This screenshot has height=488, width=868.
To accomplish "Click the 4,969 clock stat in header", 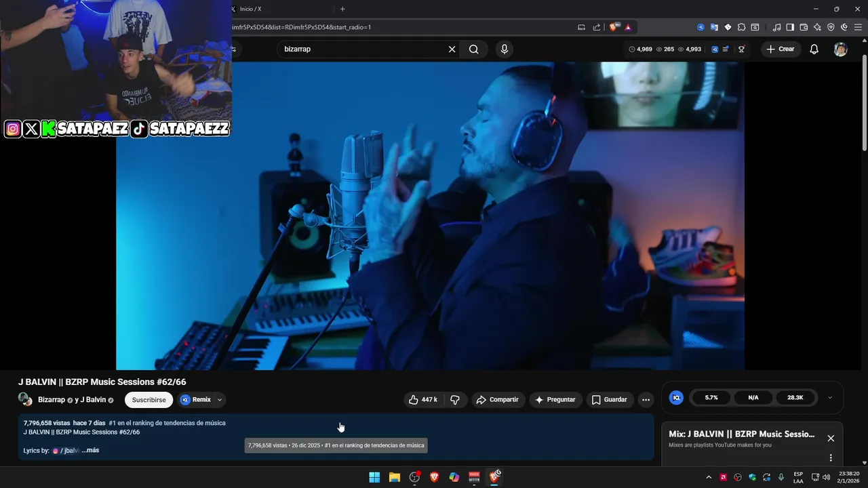I will coord(640,49).
